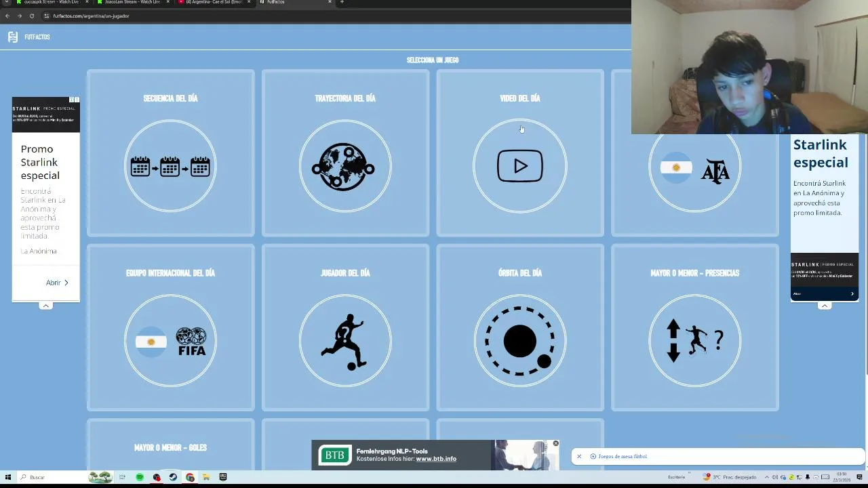868x488 pixels.
Task: Open Equipo Internacional del Día FIFA icon
Action: click(x=170, y=341)
